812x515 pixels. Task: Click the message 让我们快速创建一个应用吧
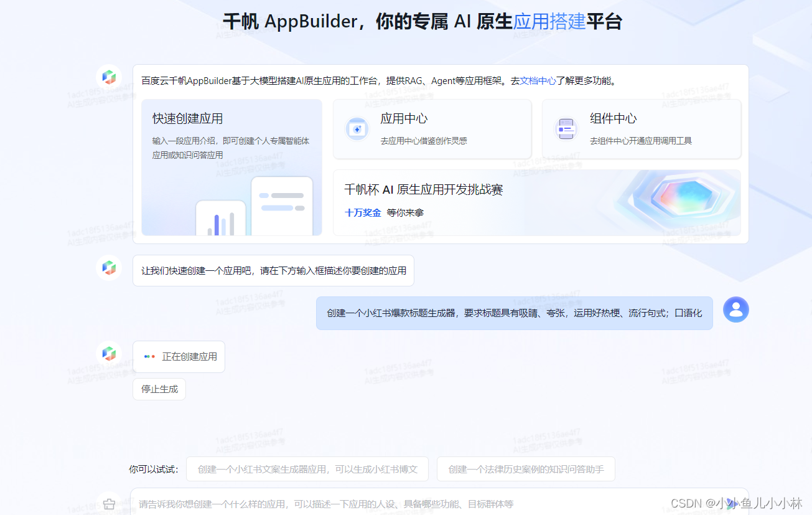tap(273, 271)
